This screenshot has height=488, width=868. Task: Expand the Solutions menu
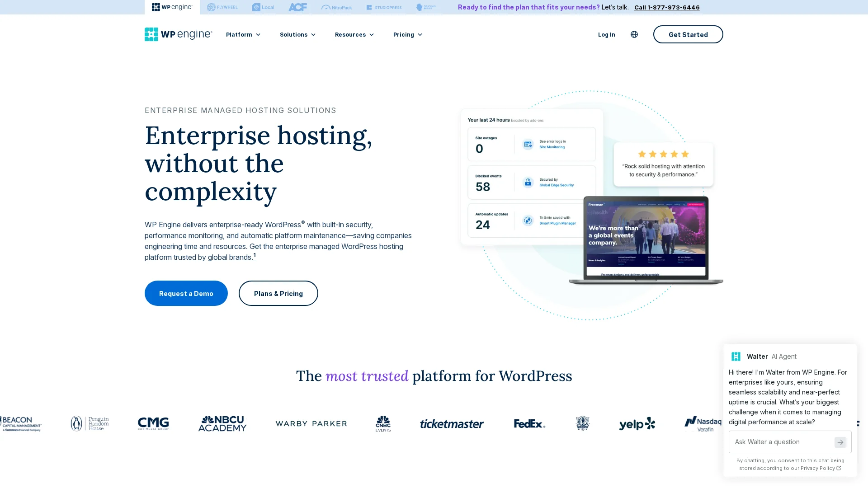pos(297,34)
